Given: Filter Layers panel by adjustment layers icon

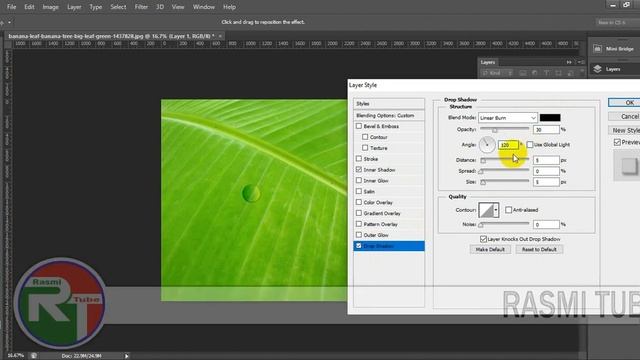Looking at the screenshot, I should coord(534,73).
